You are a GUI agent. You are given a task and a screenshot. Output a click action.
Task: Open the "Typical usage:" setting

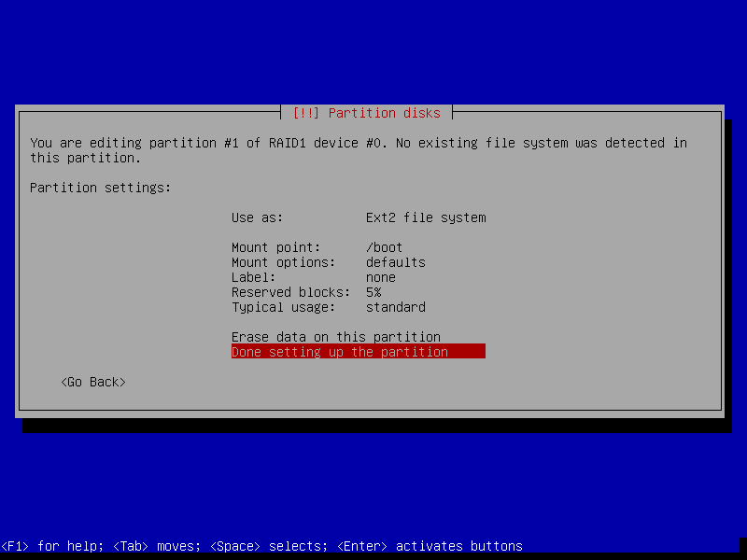[283, 307]
